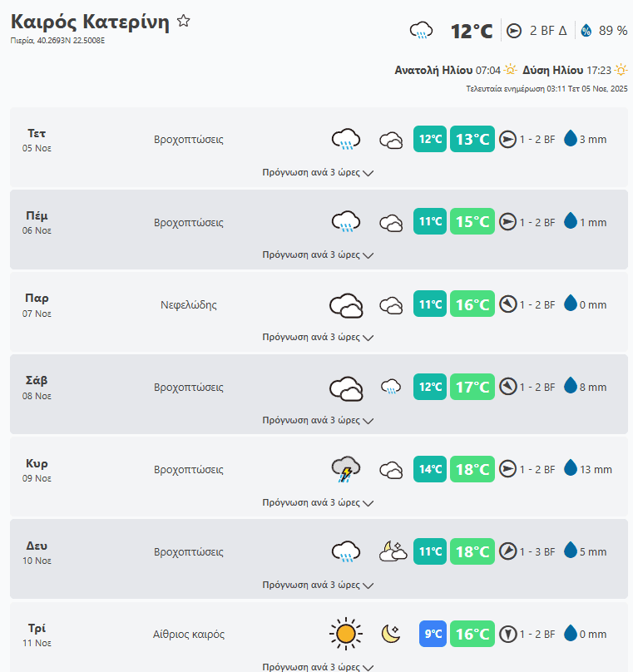Click the thunderstorm icon on Κυρ 09 Νοε
This screenshot has width=633, height=672.
(x=345, y=470)
